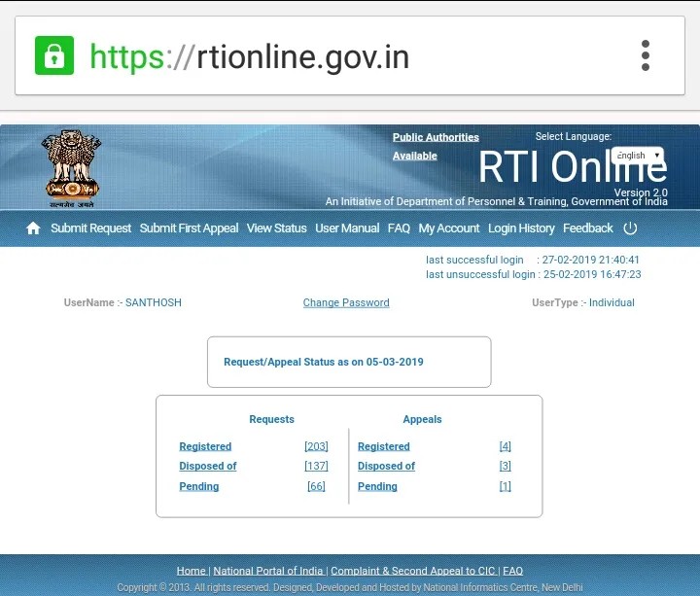This screenshot has height=596, width=700.
Task: Click the footer FAQ link
Action: [x=512, y=571]
